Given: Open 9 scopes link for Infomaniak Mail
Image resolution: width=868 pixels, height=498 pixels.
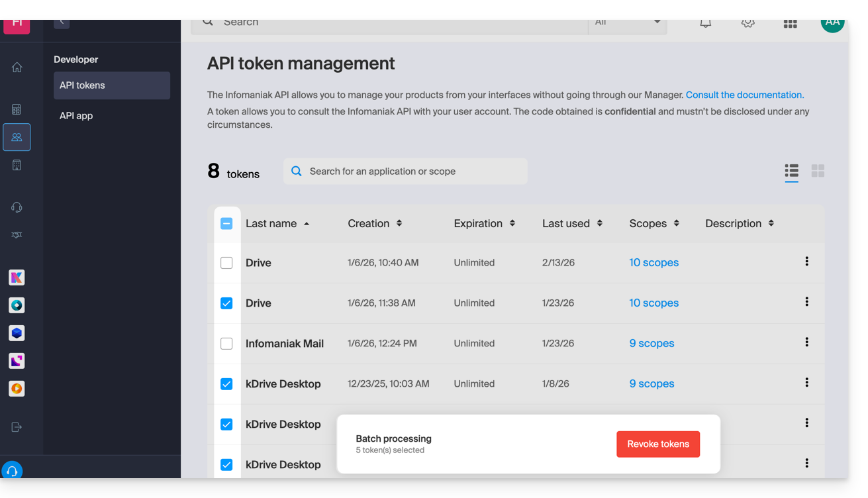Looking at the screenshot, I should pos(651,344).
